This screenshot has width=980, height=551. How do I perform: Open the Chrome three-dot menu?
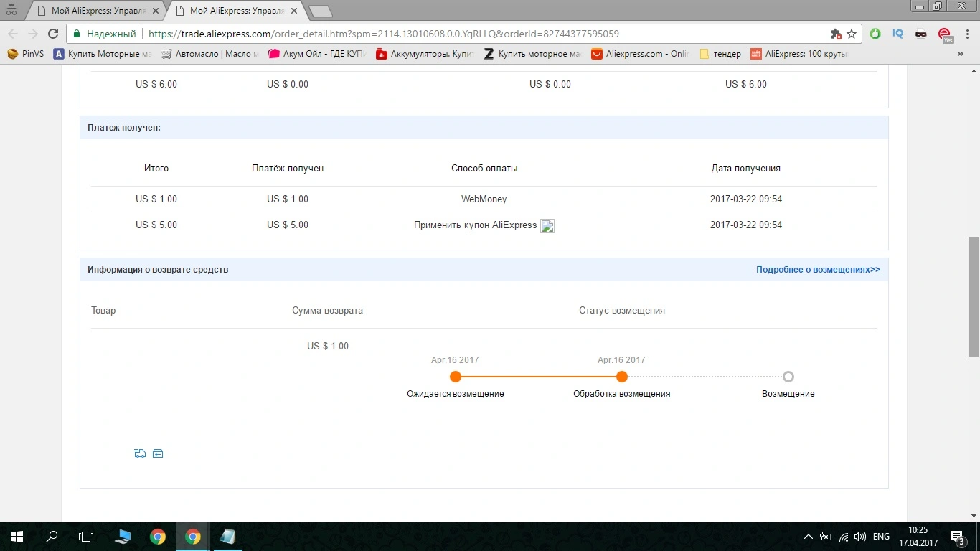click(966, 34)
